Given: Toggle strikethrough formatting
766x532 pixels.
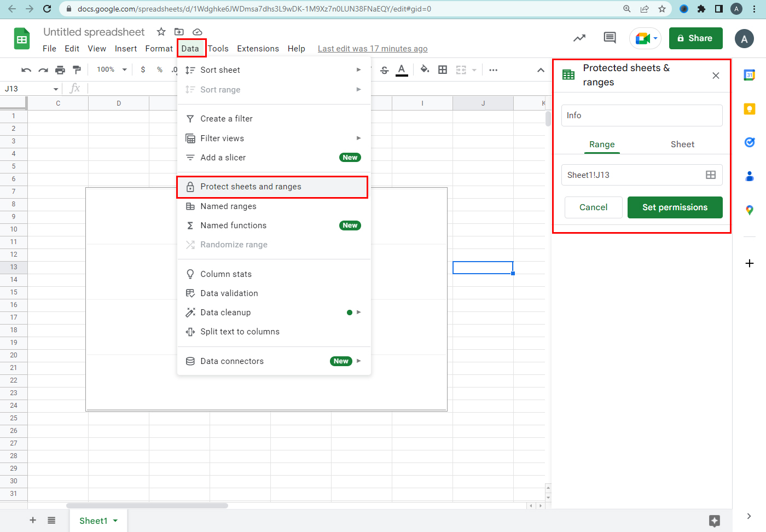Looking at the screenshot, I should click(385, 70).
